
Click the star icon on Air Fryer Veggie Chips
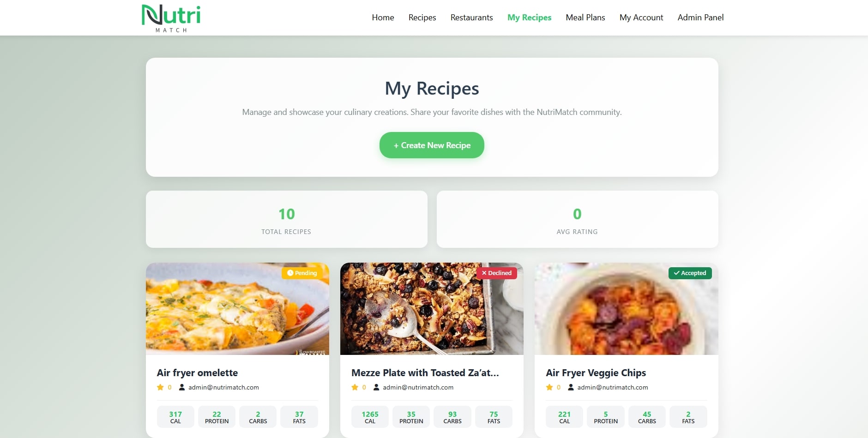549,387
